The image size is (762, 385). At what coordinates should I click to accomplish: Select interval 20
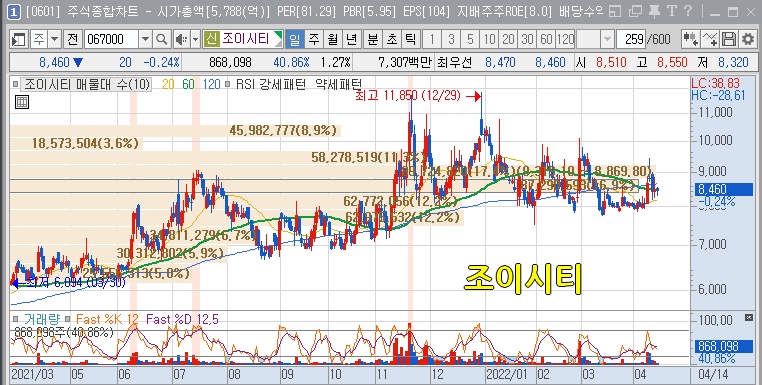pyautogui.click(x=508, y=39)
